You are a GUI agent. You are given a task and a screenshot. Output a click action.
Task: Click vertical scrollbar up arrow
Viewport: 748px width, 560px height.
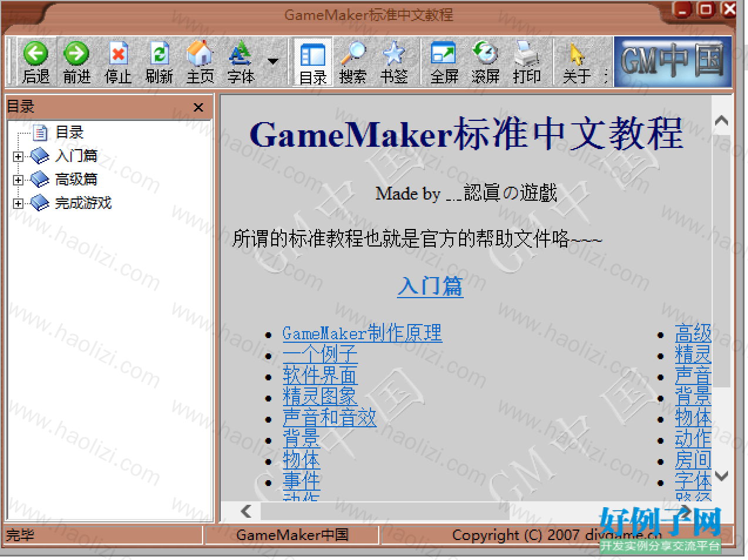pos(722,121)
